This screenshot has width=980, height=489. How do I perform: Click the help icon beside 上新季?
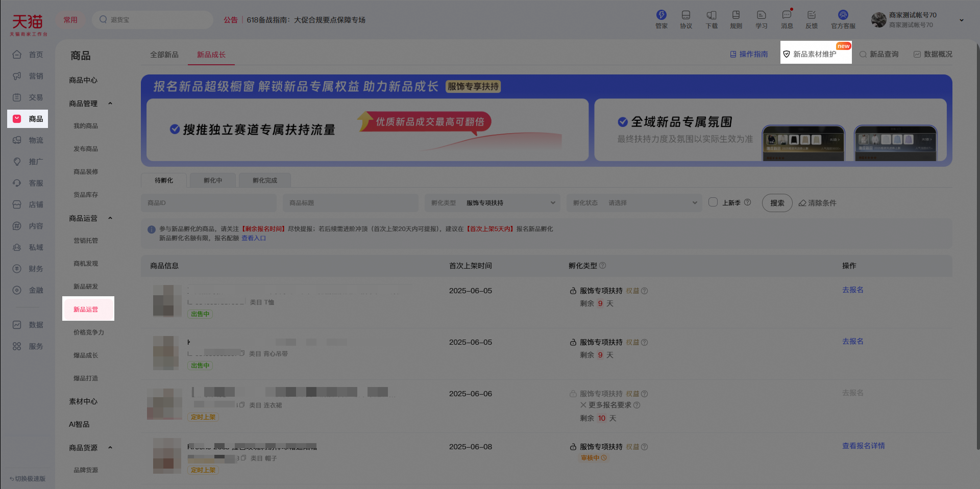(x=747, y=202)
